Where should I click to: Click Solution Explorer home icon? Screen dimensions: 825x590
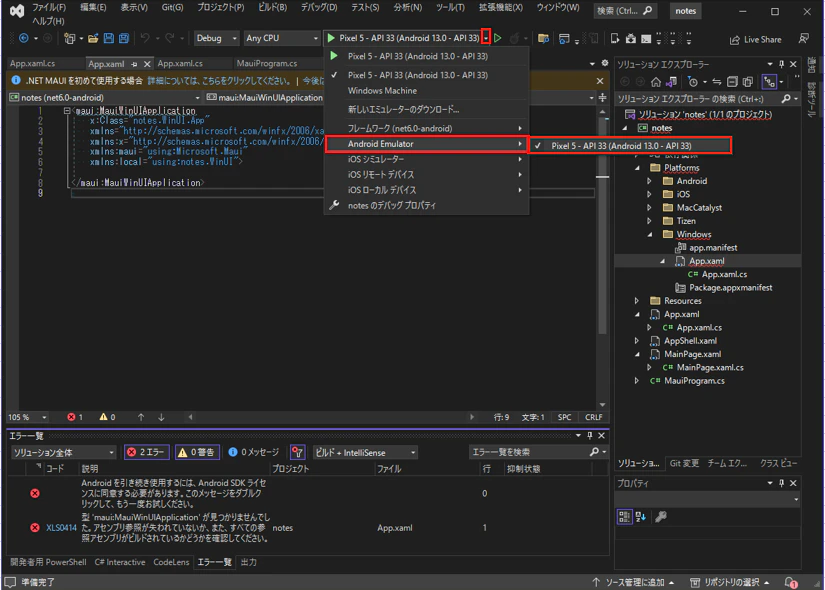[x=656, y=82]
